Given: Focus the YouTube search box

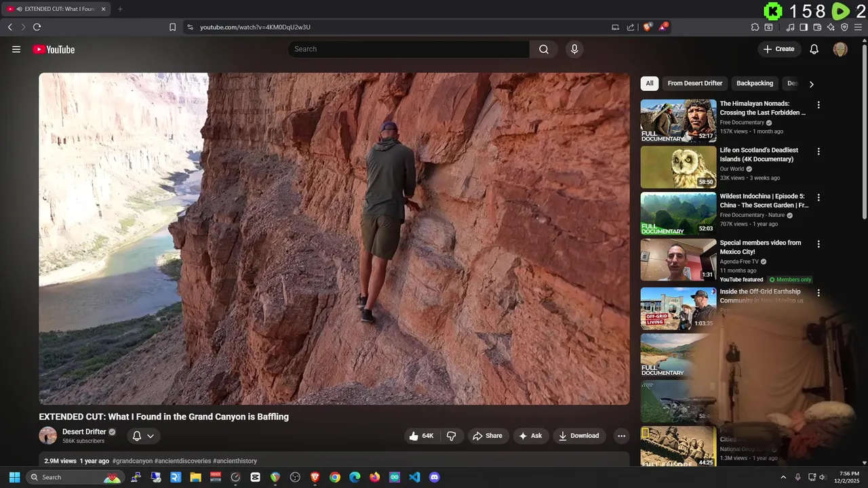Looking at the screenshot, I should tap(409, 49).
